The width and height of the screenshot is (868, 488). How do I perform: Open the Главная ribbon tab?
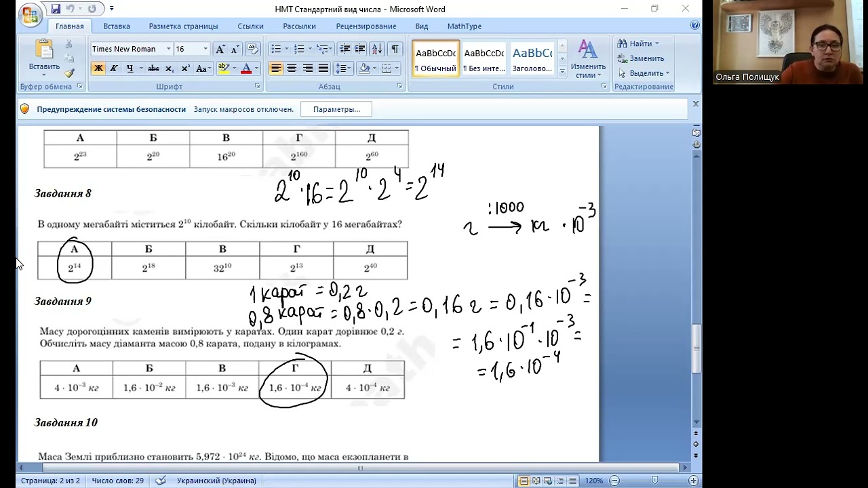[70, 26]
